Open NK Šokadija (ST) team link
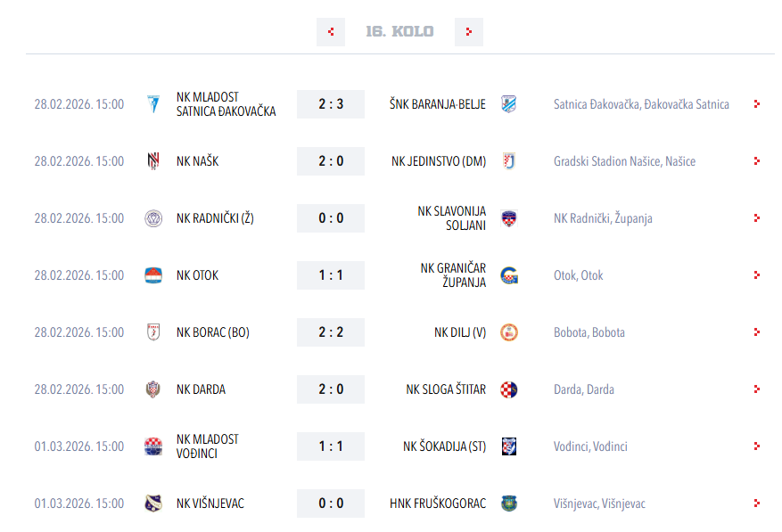The width and height of the screenshot is (782, 532). (x=444, y=446)
